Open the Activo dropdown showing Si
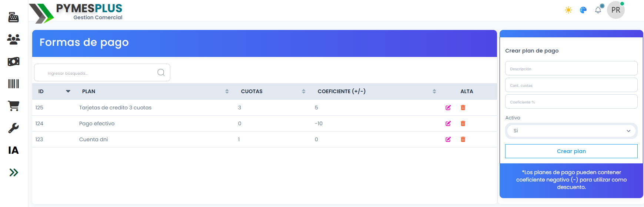This screenshot has height=207, width=644. (x=571, y=131)
